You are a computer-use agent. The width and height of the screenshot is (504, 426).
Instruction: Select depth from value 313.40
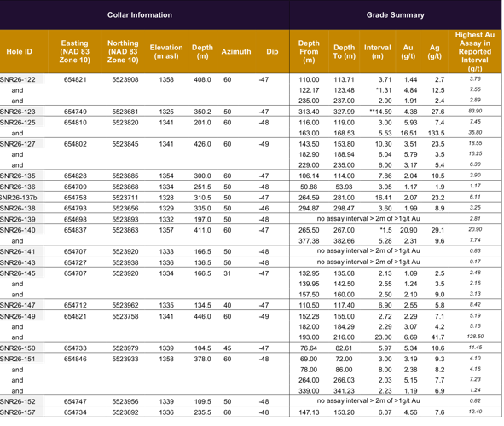pyautogui.click(x=309, y=112)
